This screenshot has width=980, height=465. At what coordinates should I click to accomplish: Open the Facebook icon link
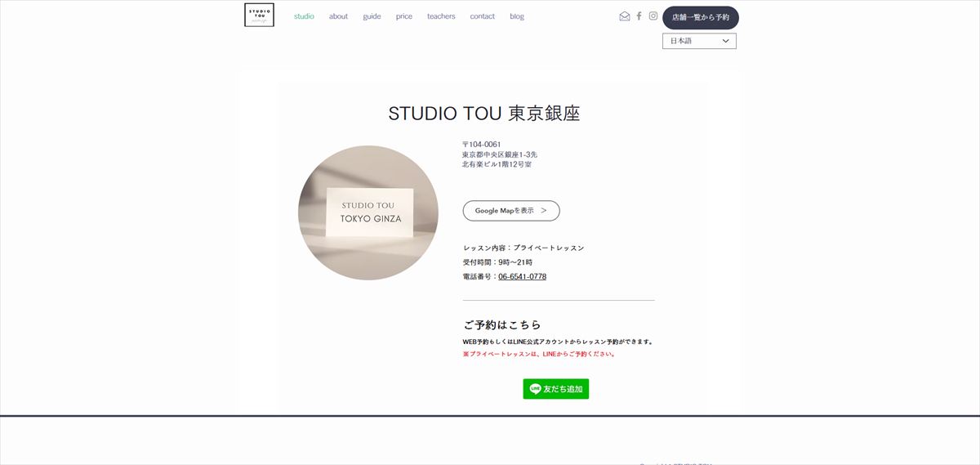click(x=639, y=16)
